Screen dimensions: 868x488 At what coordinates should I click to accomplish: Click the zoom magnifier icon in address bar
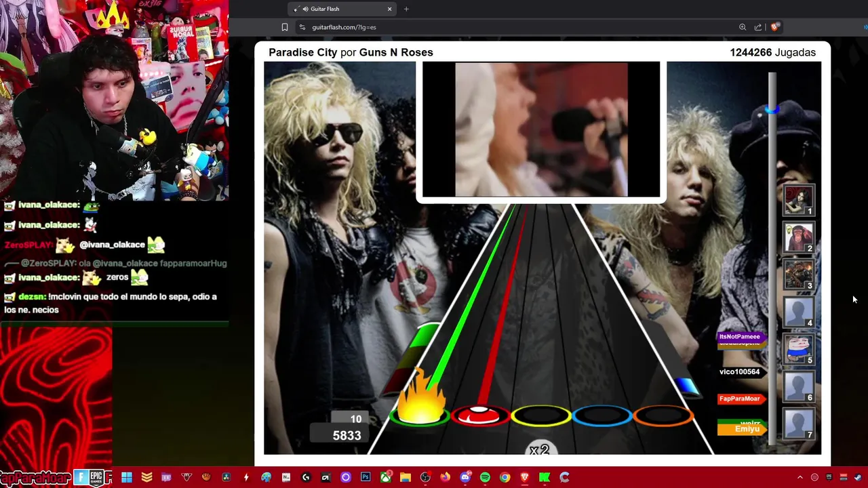pyautogui.click(x=743, y=27)
